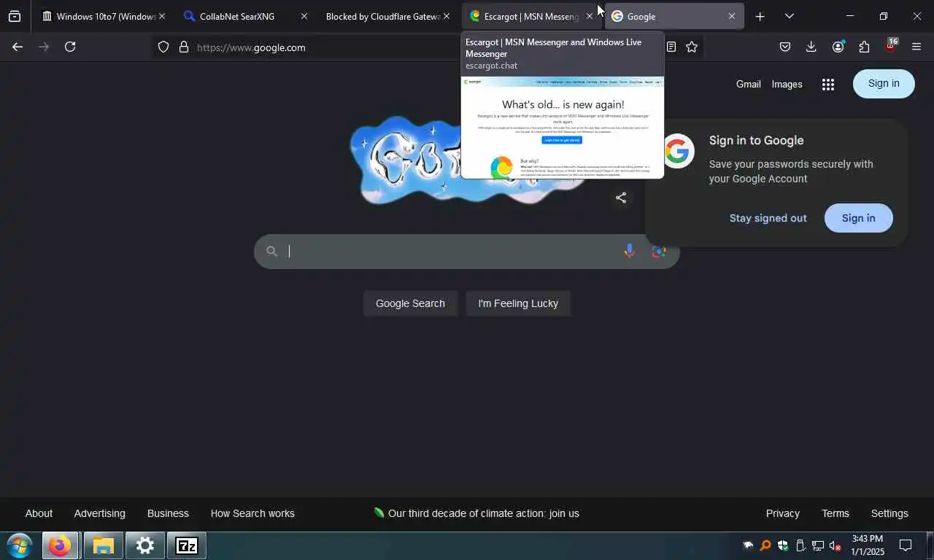
Task: Click Sign in in the Google popup
Action: [858, 218]
